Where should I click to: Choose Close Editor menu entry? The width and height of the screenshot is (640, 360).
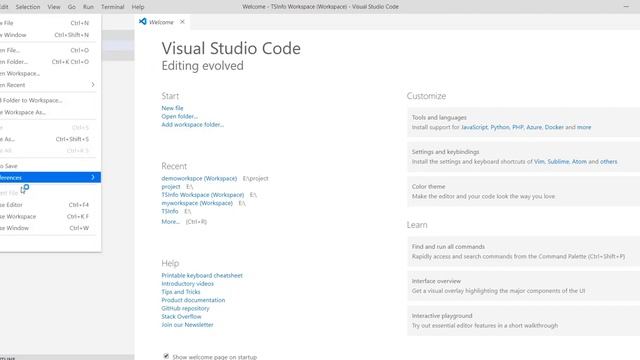pyautogui.click(x=49, y=205)
